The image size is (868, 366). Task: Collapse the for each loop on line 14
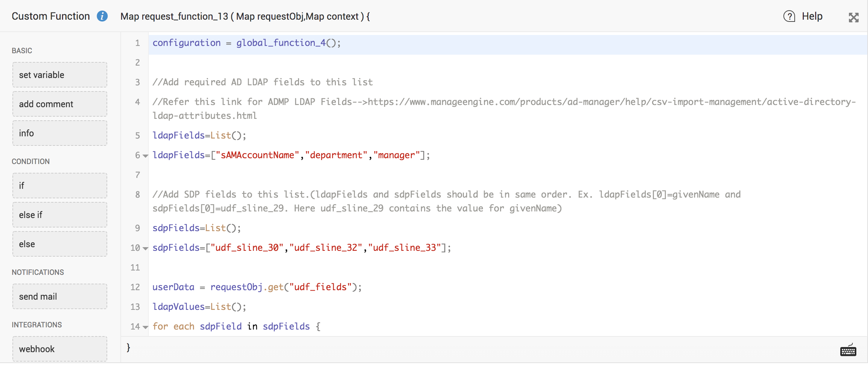coord(146,327)
